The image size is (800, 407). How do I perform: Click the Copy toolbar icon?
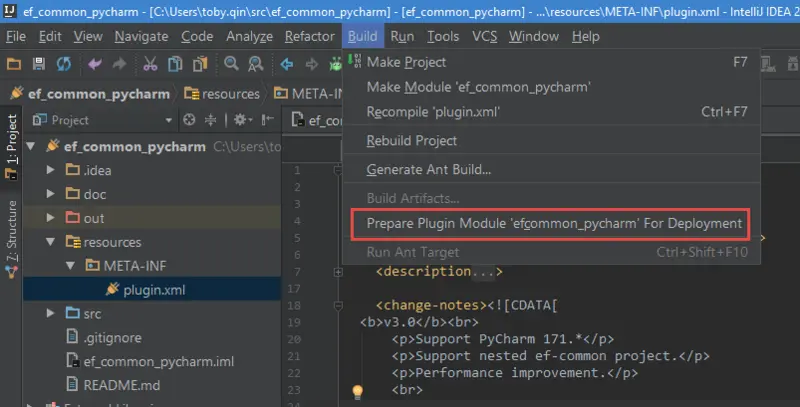click(x=175, y=64)
